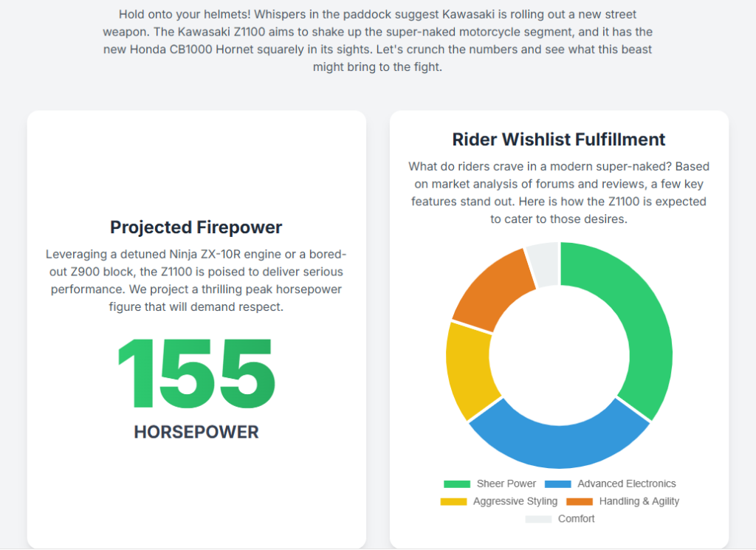Image resolution: width=756 pixels, height=550 pixels.
Task: Click the yellow Aggressive Styling legend swatch
Action: (453, 501)
